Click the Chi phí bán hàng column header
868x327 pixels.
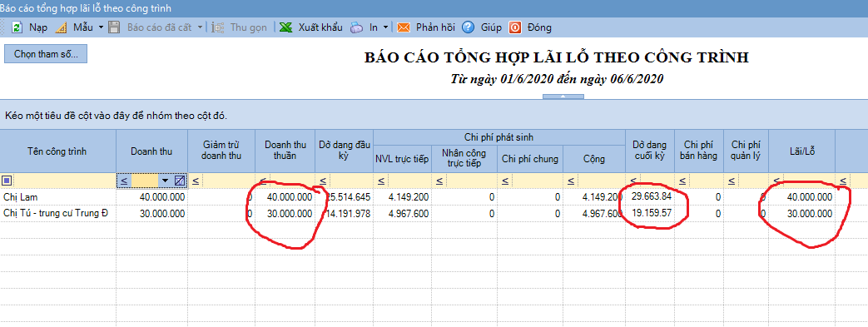(699, 151)
